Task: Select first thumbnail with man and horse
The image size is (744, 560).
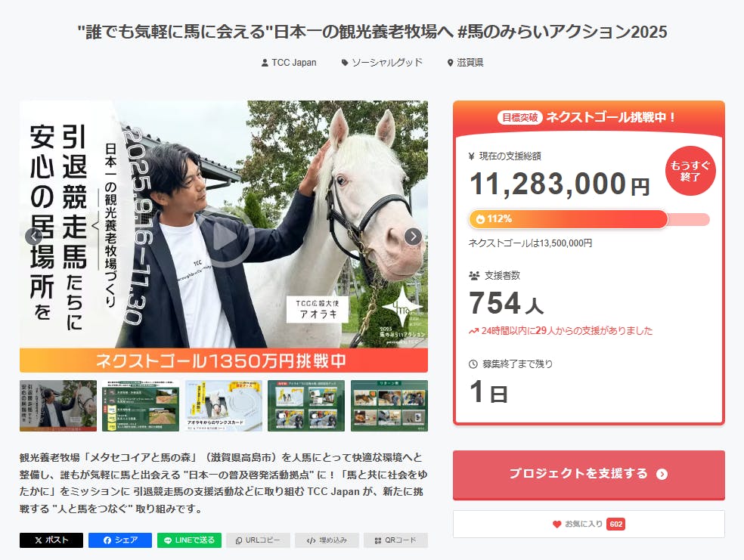Action: click(58, 406)
